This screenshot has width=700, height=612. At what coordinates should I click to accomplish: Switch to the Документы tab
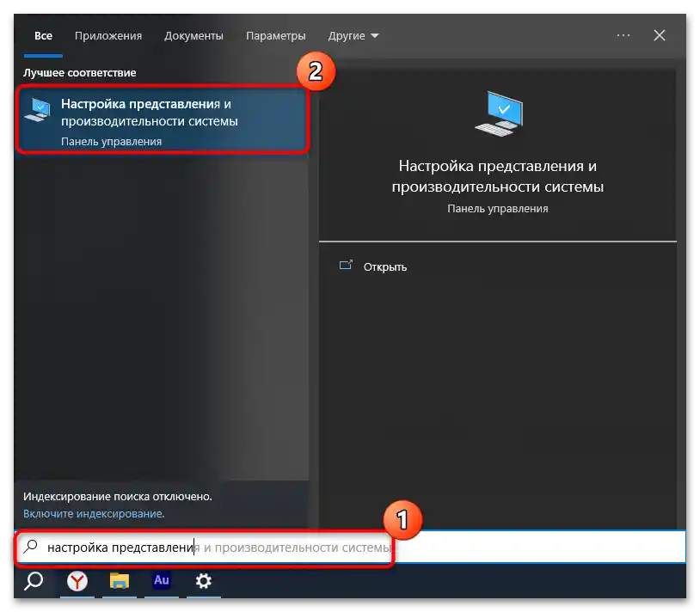193,35
